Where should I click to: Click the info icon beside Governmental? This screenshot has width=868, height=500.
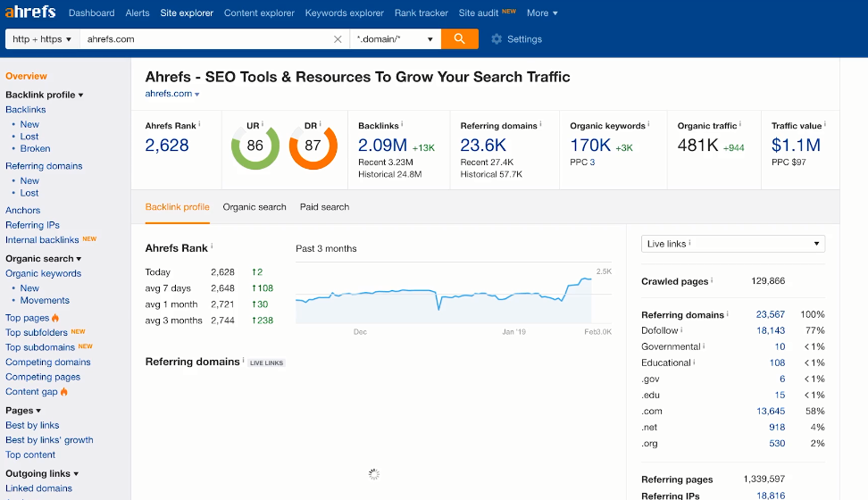[x=704, y=346]
